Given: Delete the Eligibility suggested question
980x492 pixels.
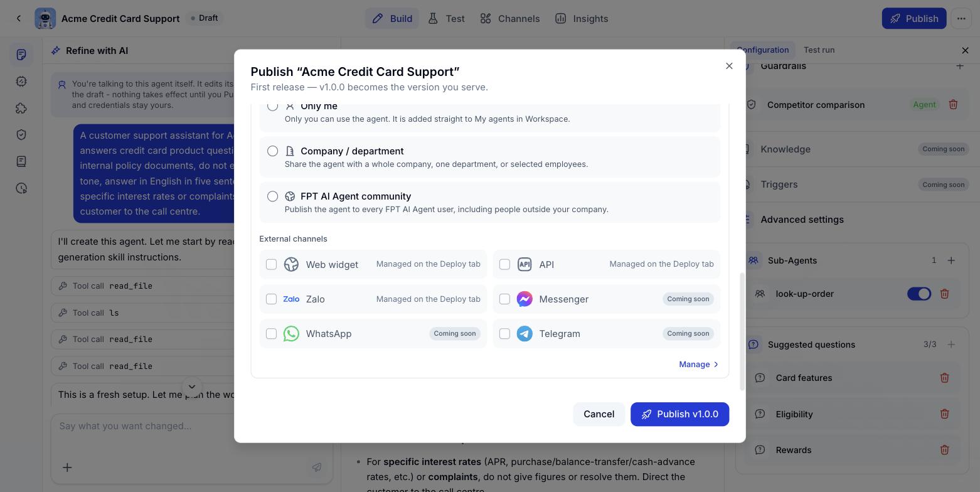Looking at the screenshot, I should (944, 414).
